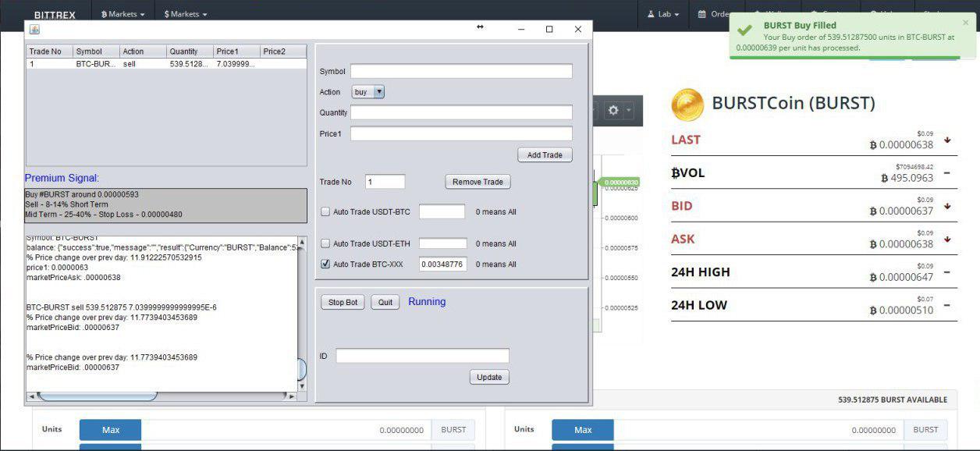Click the log scroll down arrow
The image size is (980, 451).
point(302,385)
